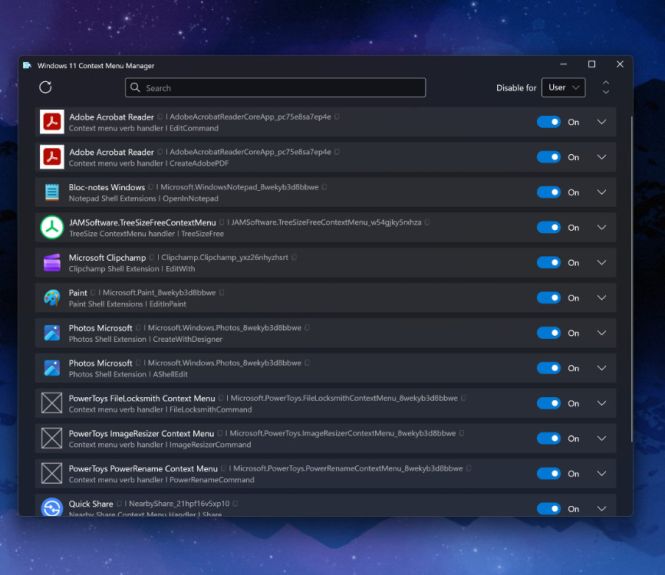Expand PowerToys FileLocksmith row chevron

pos(601,403)
